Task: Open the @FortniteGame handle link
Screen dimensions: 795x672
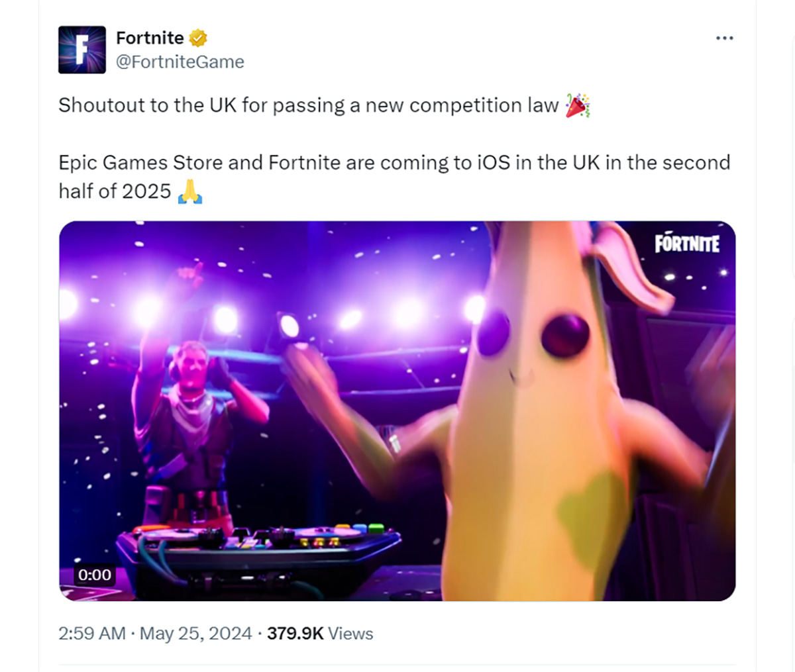Action: coord(180,62)
